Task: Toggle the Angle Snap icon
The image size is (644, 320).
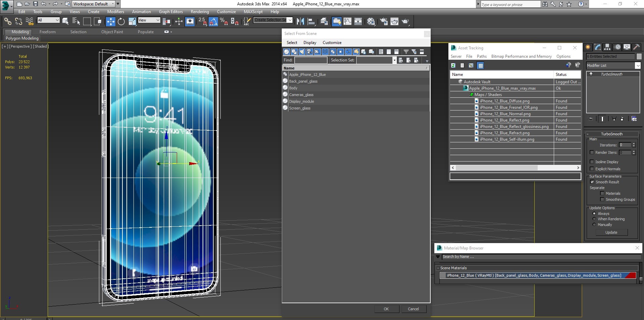Action: point(213,21)
